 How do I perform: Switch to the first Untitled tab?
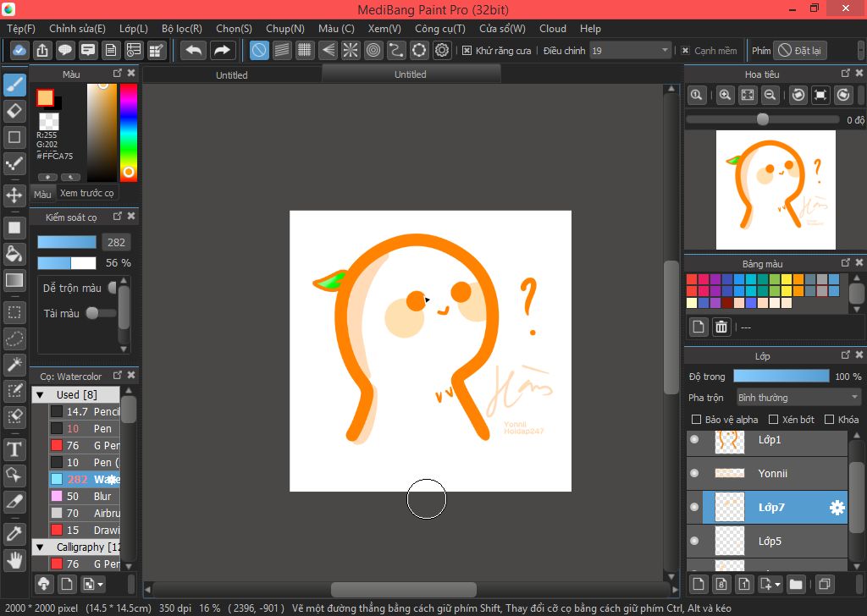pyautogui.click(x=232, y=74)
